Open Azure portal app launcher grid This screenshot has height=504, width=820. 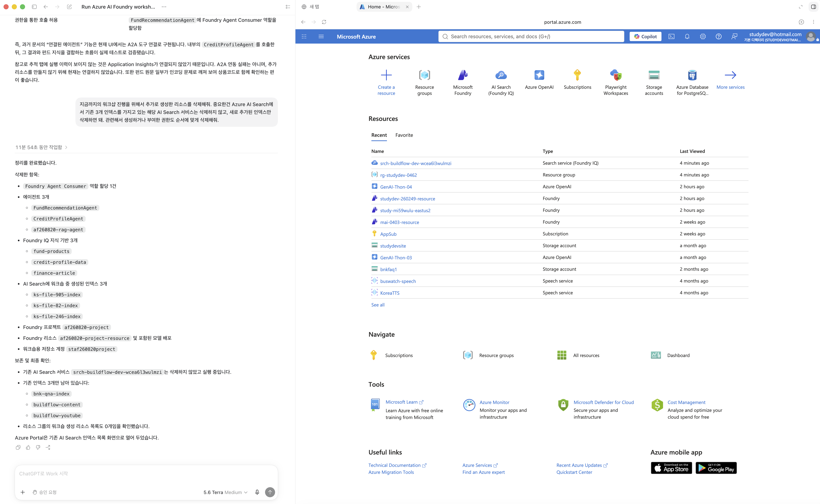[304, 36]
